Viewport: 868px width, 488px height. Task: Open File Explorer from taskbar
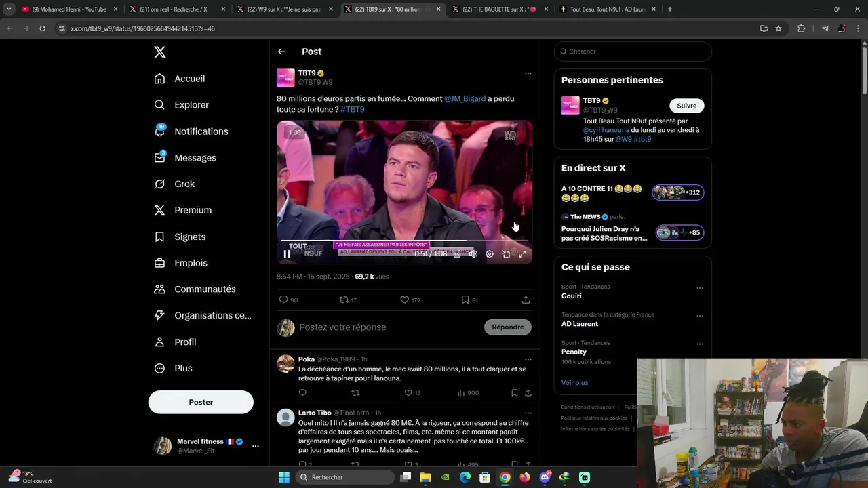click(x=425, y=477)
